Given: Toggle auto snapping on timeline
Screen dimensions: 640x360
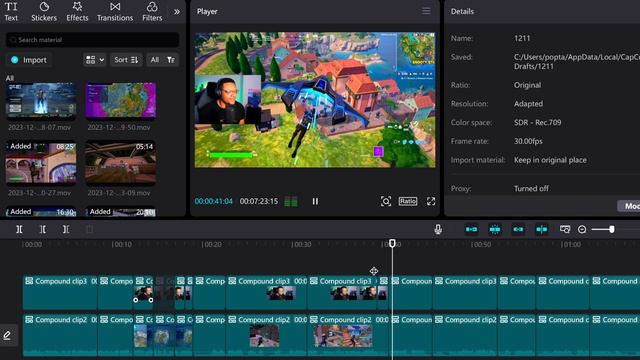Looking at the screenshot, I should tap(495, 229).
